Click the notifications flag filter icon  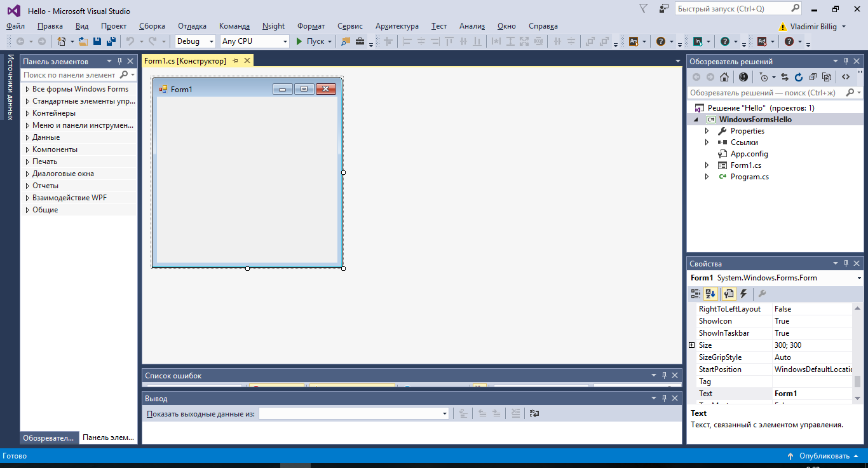coord(643,8)
